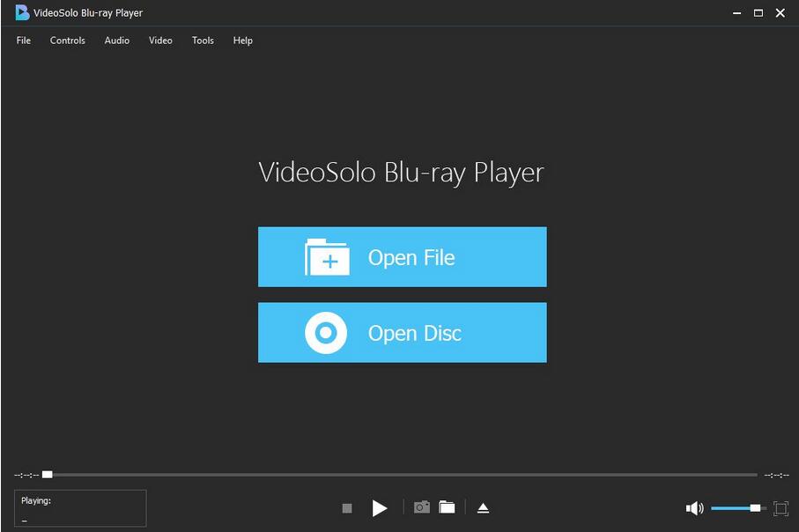Click the seek bar track
799x532 pixels.
coord(400,475)
